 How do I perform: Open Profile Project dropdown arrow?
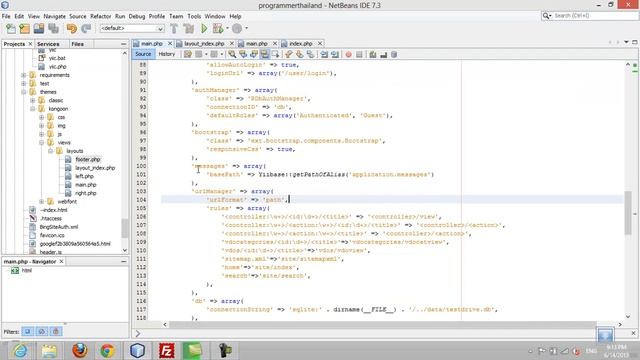coord(246,28)
